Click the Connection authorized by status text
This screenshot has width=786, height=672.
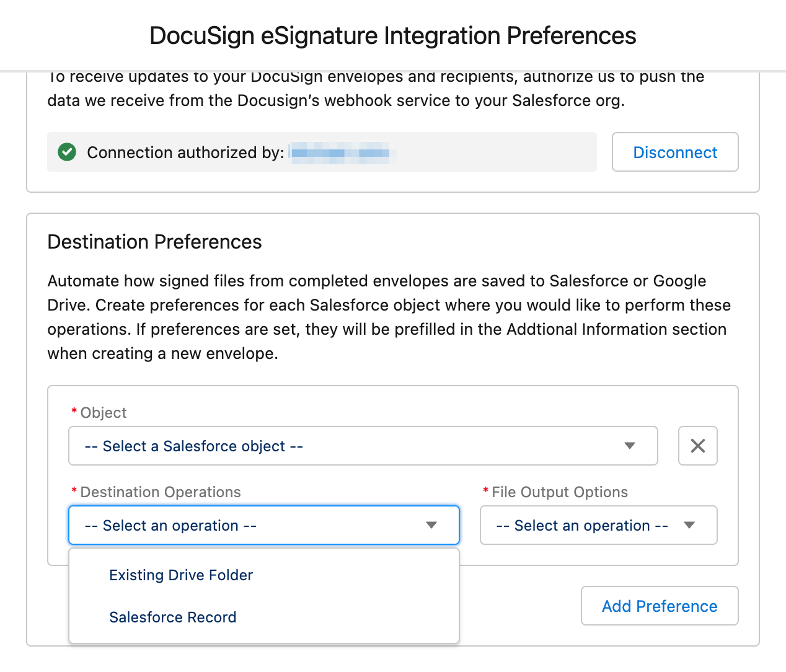(x=185, y=153)
